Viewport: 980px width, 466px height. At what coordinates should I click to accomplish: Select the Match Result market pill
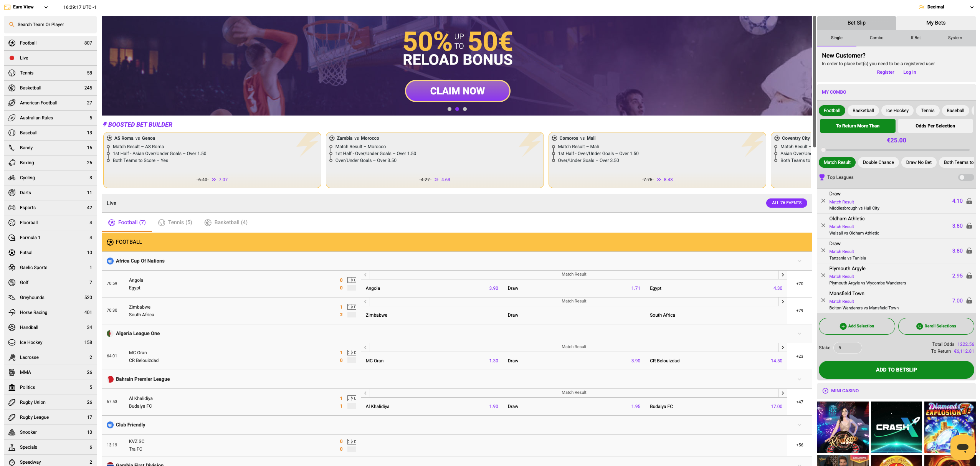[837, 162]
